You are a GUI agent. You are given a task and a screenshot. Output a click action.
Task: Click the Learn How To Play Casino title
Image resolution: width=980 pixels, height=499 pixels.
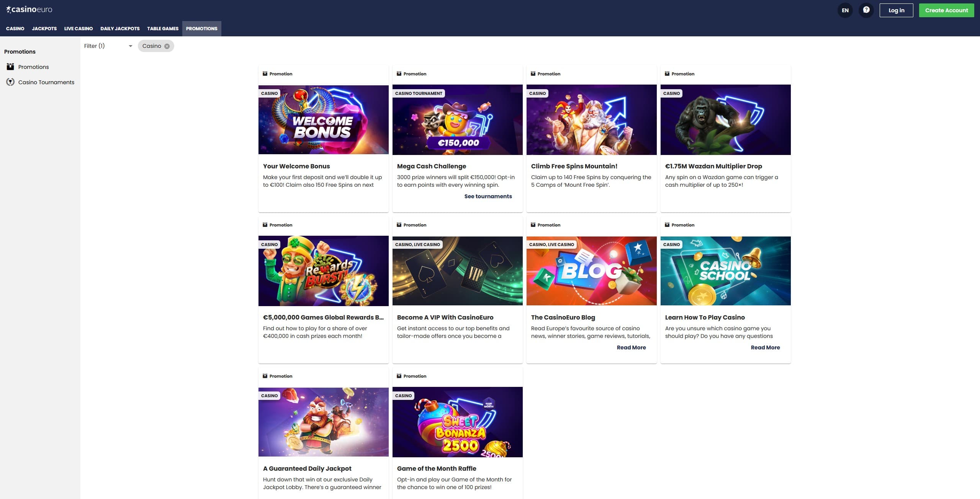705,317
